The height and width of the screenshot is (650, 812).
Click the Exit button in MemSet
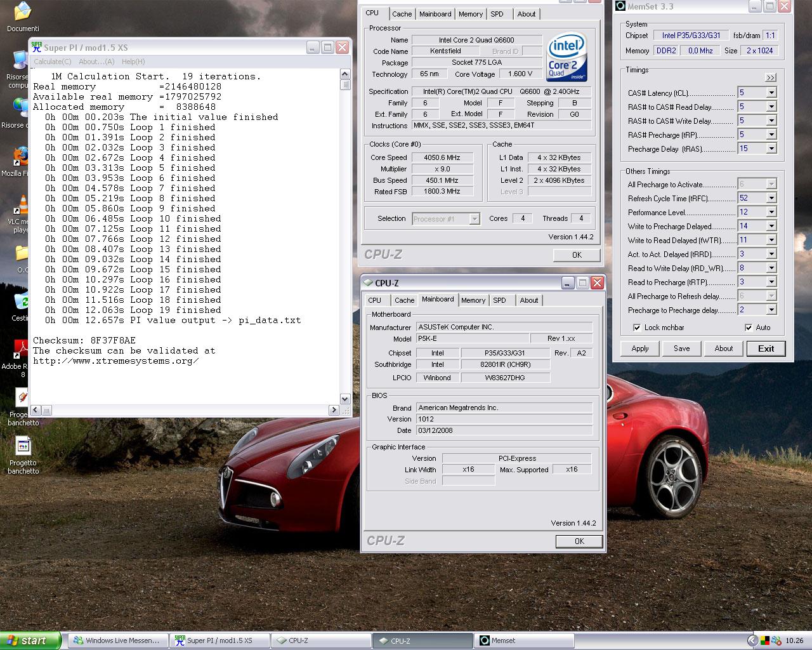coord(766,348)
